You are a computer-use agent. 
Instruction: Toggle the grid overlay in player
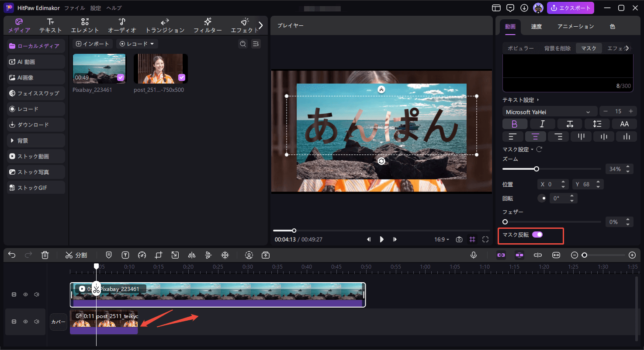(x=472, y=239)
